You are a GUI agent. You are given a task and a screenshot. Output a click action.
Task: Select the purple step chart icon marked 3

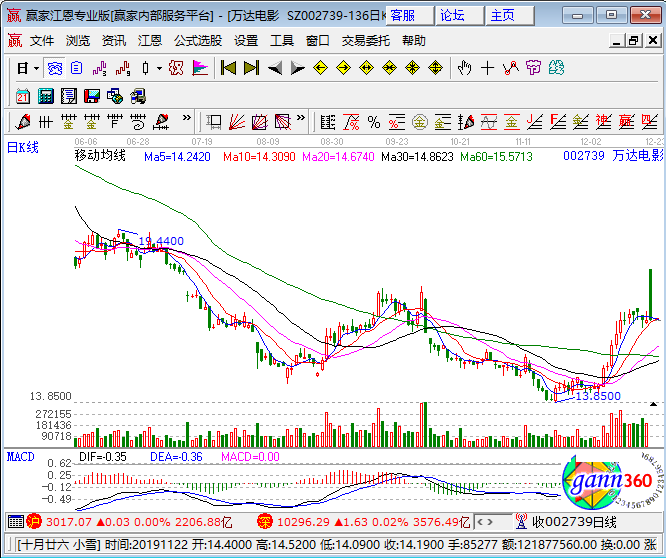(x=99, y=68)
